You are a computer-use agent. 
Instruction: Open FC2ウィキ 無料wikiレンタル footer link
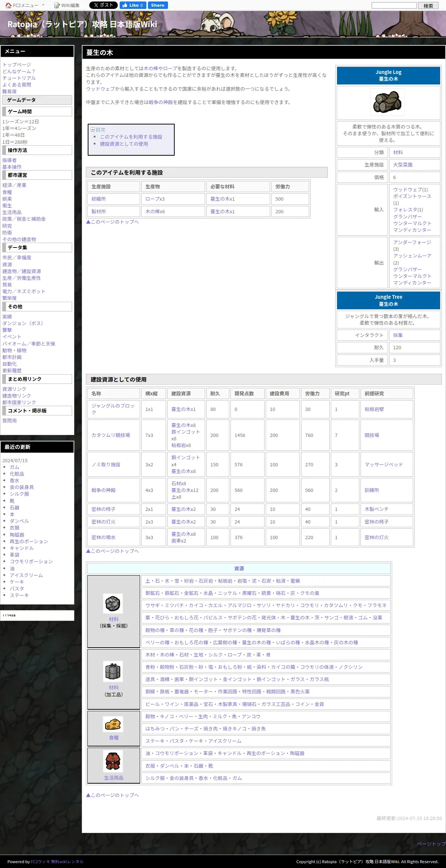click(x=57, y=862)
